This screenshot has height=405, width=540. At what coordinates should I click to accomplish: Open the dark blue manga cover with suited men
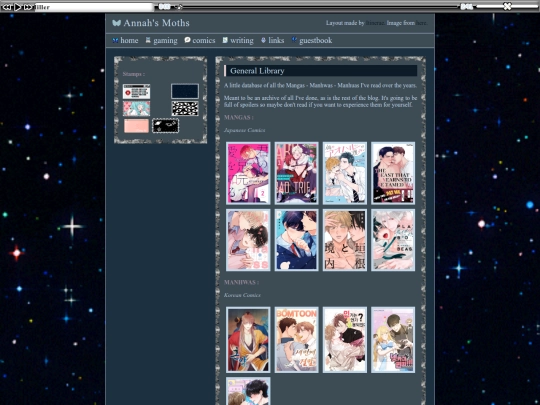(297, 240)
